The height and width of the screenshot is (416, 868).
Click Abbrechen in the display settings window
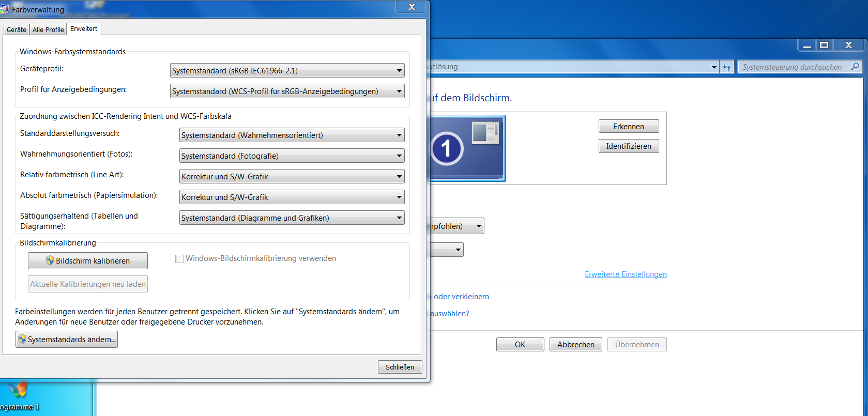(576, 344)
